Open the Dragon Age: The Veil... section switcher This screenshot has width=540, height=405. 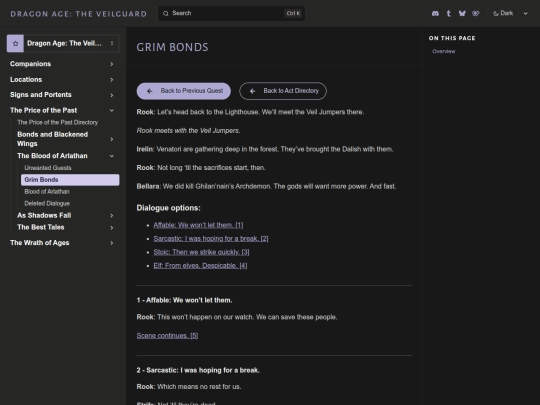[63, 43]
